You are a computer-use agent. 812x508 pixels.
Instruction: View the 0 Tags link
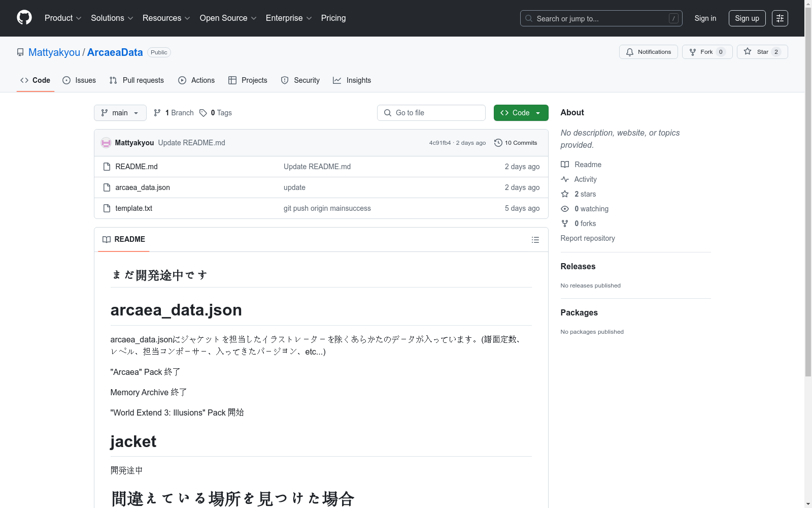click(216, 113)
